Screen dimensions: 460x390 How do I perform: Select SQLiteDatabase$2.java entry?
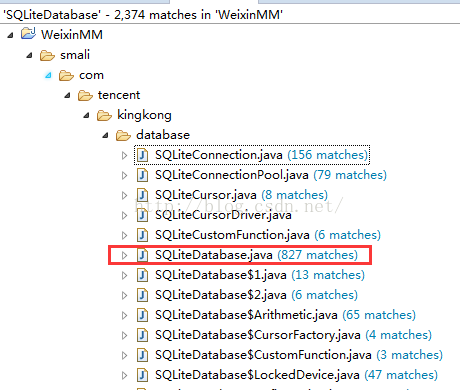point(221,295)
